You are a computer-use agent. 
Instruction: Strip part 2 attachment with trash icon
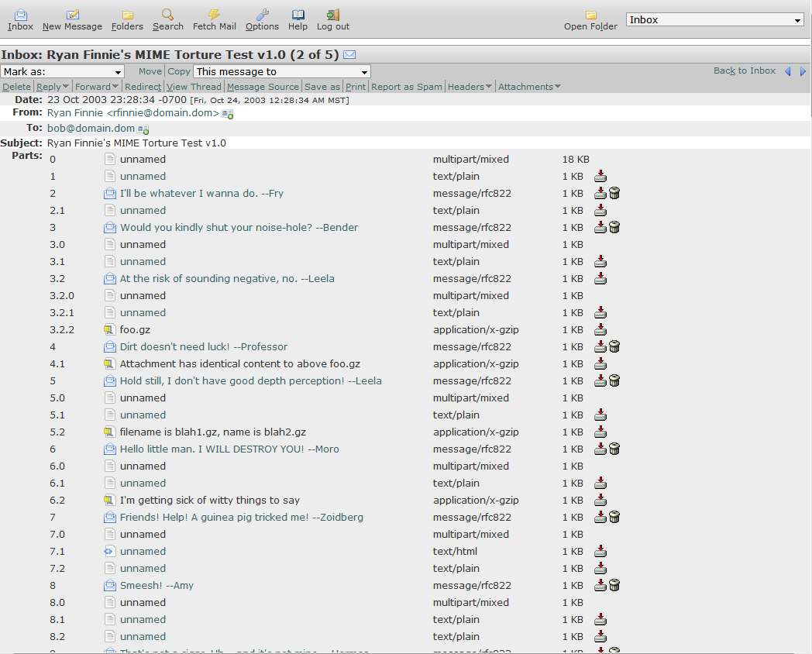click(614, 194)
